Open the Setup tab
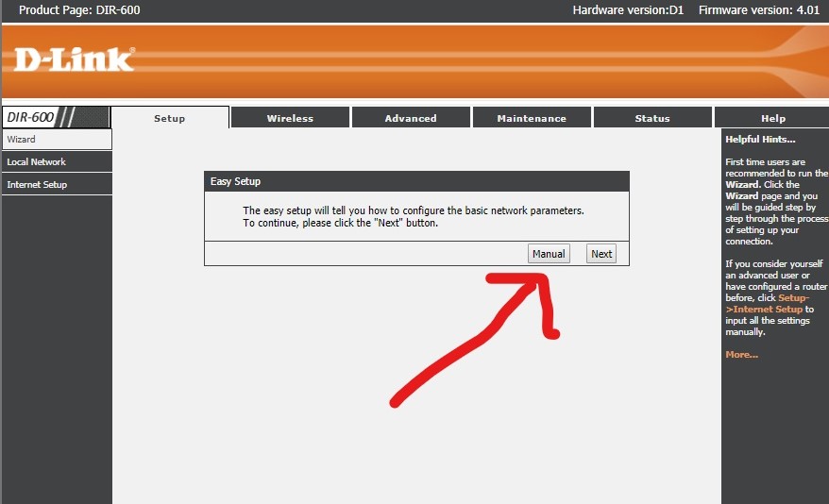Viewport: 829px width, 504px height. (x=170, y=118)
